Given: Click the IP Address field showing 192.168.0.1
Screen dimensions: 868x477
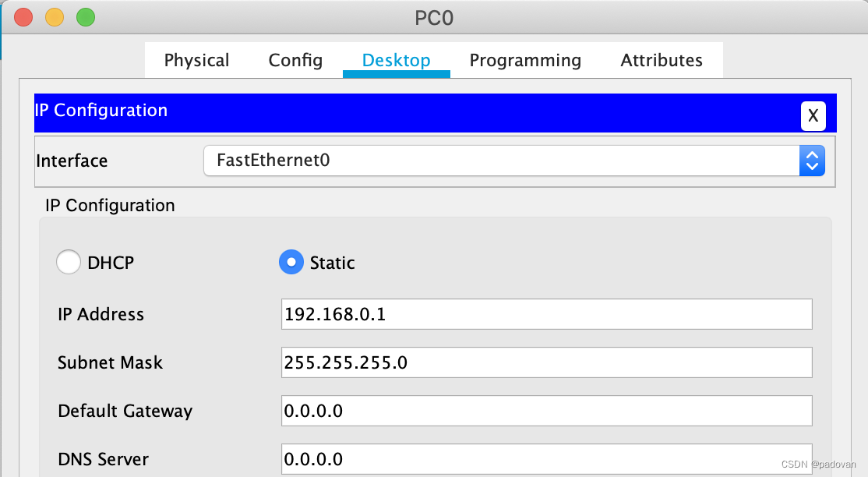Looking at the screenshot, I should click(x=546, y=314).
